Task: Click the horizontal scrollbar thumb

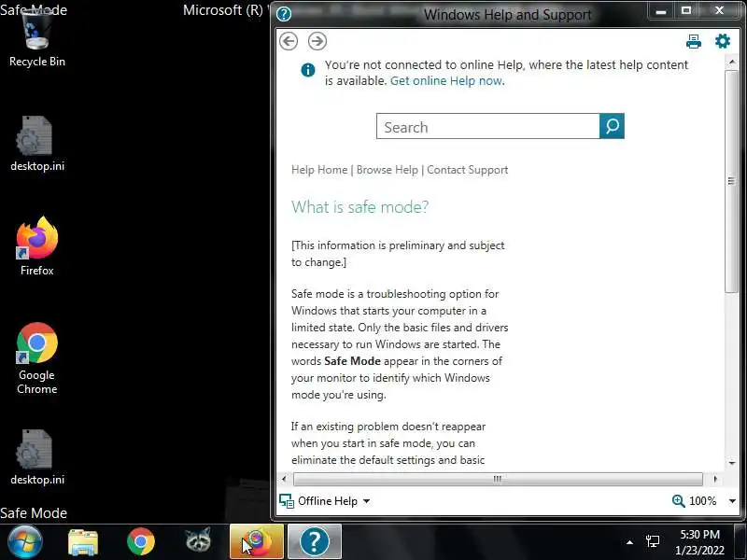Action: click(x=498, y=479)
